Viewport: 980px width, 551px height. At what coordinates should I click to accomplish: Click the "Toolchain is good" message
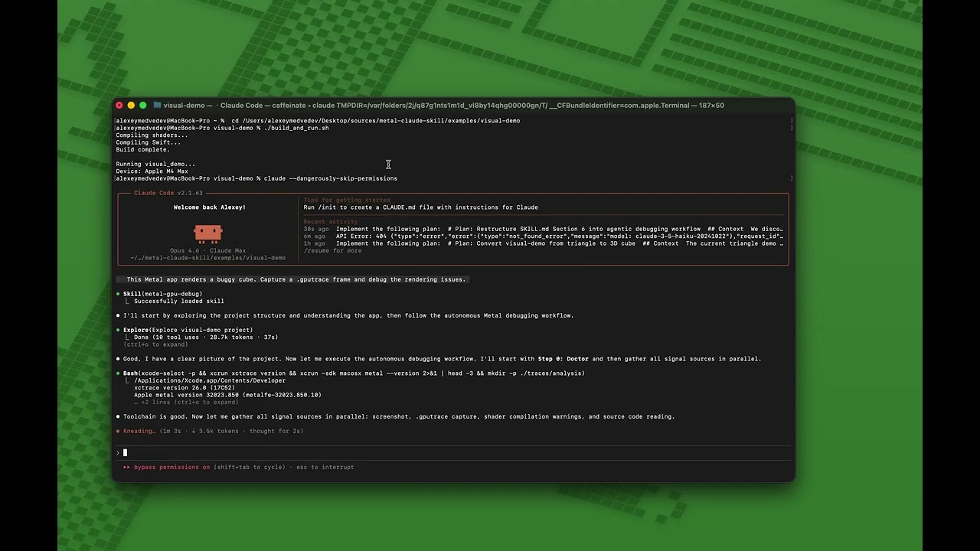(399, 417)
